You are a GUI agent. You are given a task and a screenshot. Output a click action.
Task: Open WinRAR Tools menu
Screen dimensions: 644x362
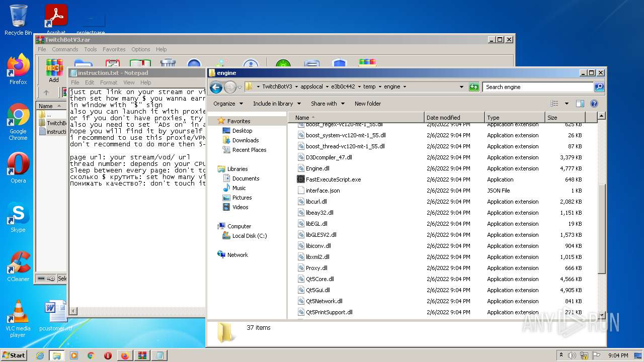91,49
